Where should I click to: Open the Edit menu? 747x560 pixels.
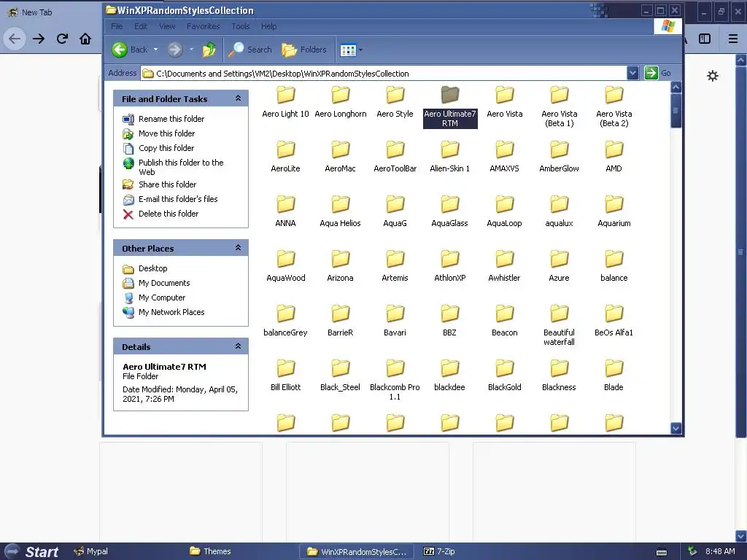click(141, 26)
